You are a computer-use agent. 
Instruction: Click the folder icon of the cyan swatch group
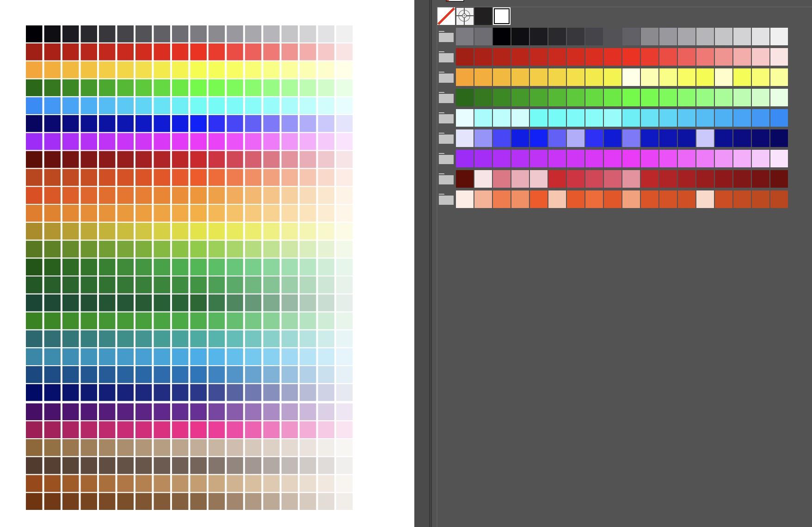tap(446, 118)
